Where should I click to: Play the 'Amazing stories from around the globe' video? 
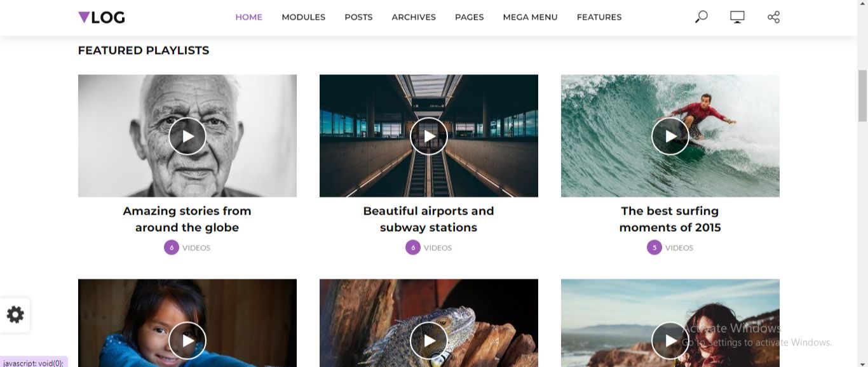coord(187,136)
